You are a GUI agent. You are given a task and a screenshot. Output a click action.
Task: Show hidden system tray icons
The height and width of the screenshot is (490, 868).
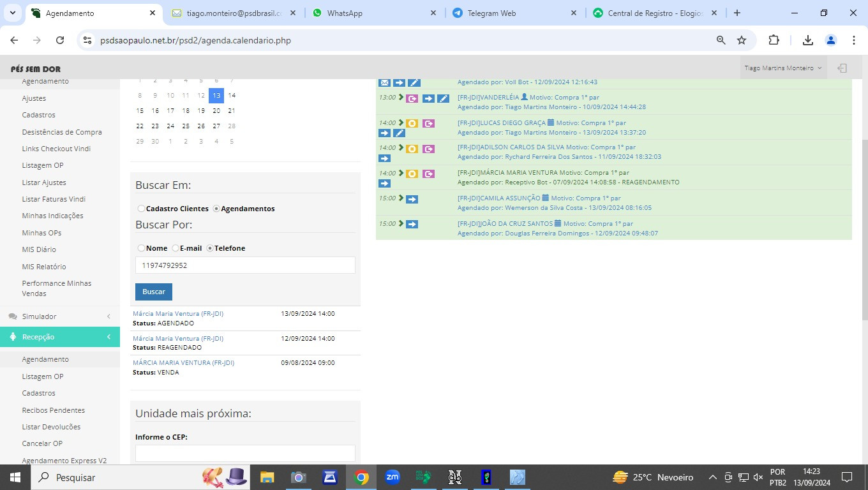713,477
